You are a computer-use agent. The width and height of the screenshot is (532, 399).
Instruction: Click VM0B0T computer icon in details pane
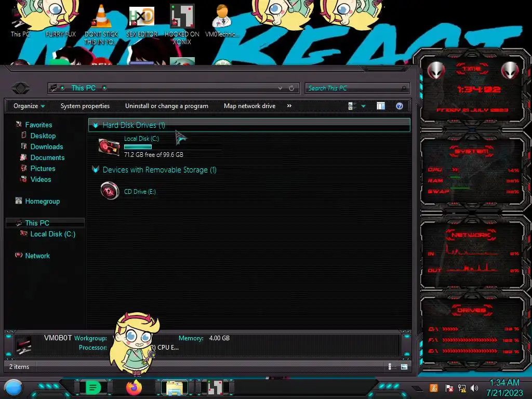click(x=24, y=345)
